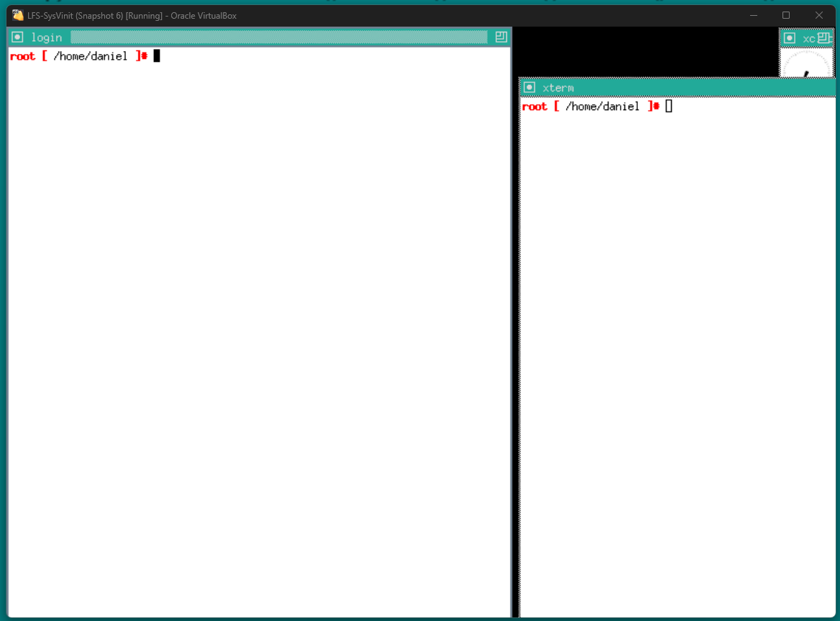Click the resize icon on xclock titlebar

click(x=823, y=38)
